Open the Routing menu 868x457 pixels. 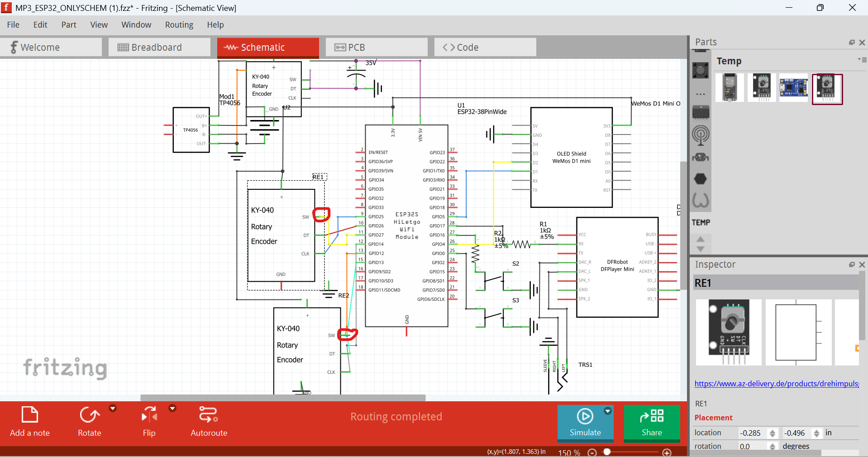coord(179,25)
